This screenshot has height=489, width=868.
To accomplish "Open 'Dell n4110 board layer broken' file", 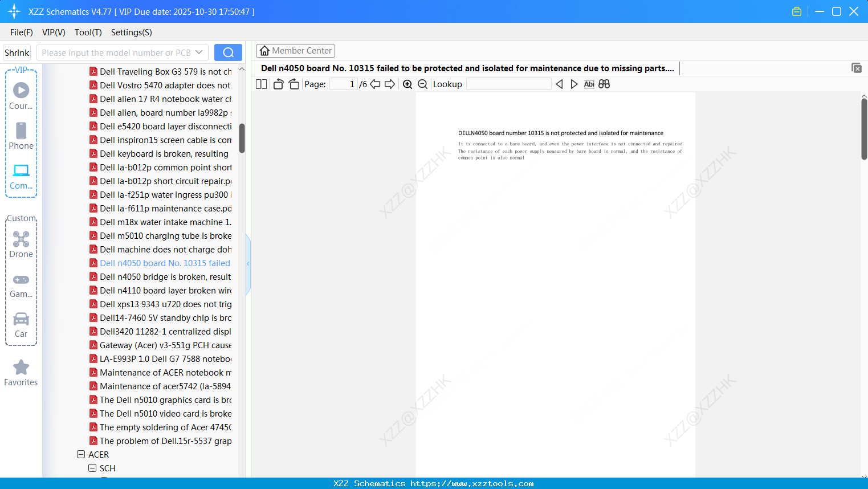I will [160, 291].
